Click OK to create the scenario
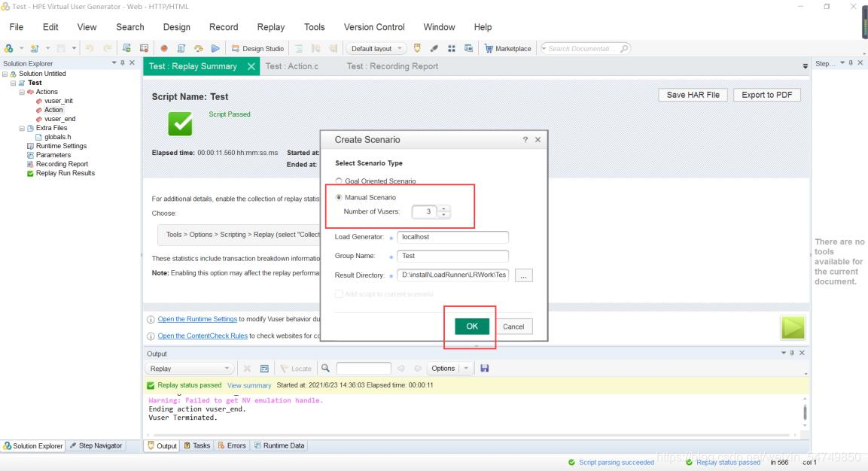The image size is (868, 471). coord(472,327)
